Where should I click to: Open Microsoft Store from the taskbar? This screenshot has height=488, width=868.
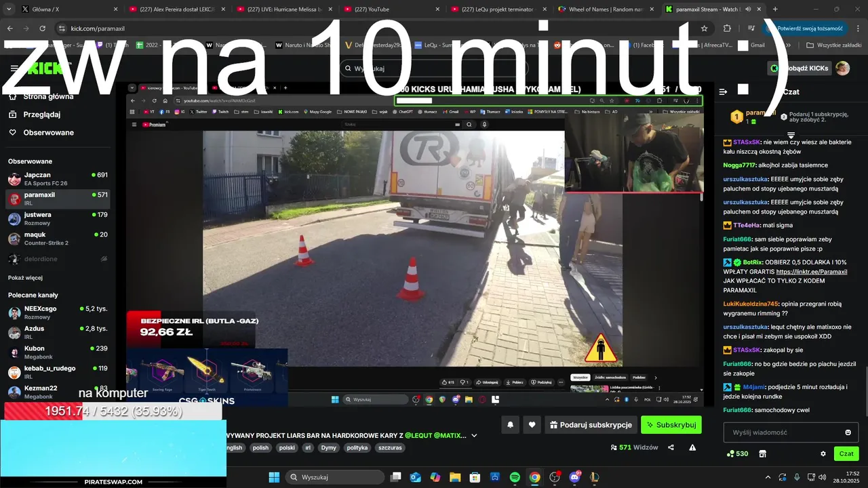tap(475, 477)
